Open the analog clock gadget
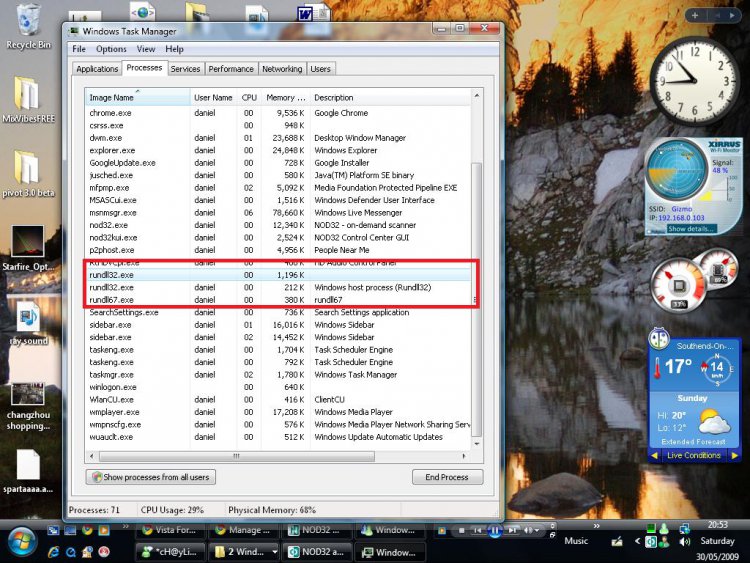750x563 pixels. [693, 80]
